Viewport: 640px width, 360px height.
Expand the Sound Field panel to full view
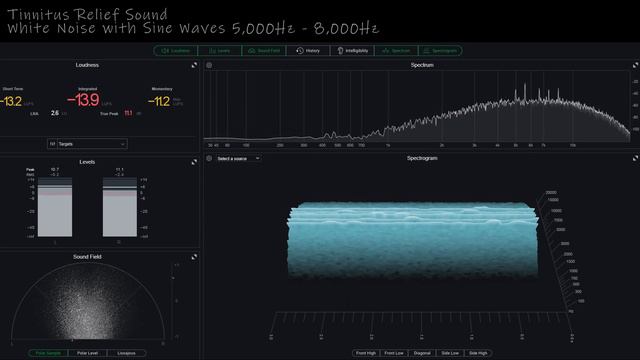coord(194,257)
